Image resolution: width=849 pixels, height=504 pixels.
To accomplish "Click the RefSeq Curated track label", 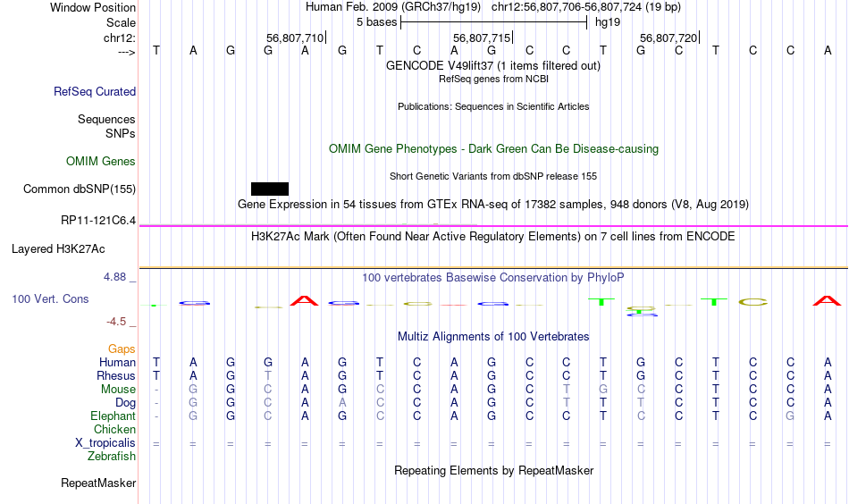I will tap(95, 91).
